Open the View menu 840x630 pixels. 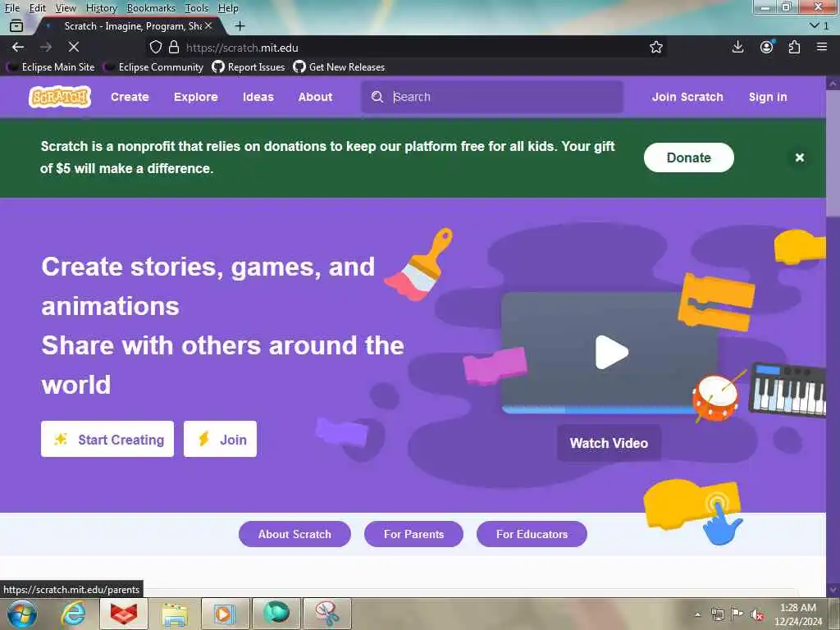coord(66,8)
